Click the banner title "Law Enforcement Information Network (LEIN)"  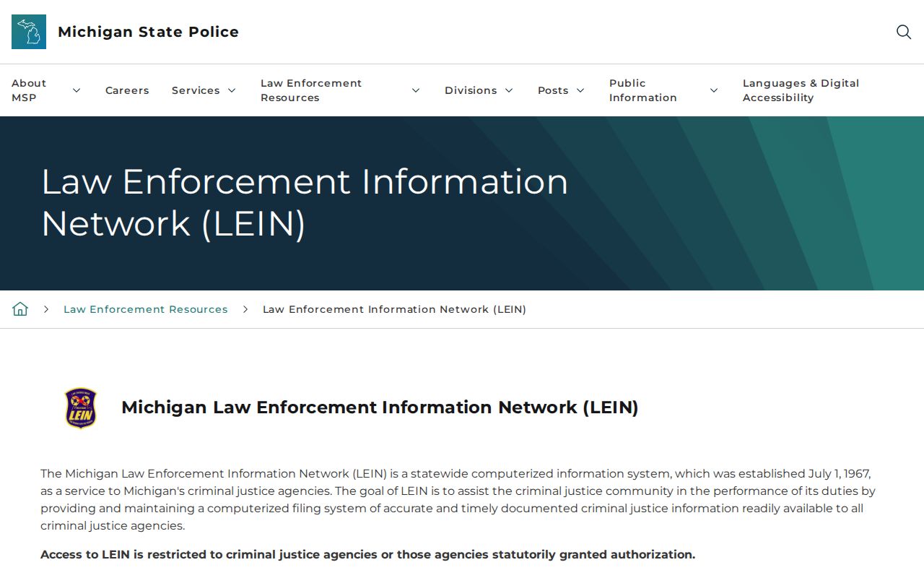(305, 202)
